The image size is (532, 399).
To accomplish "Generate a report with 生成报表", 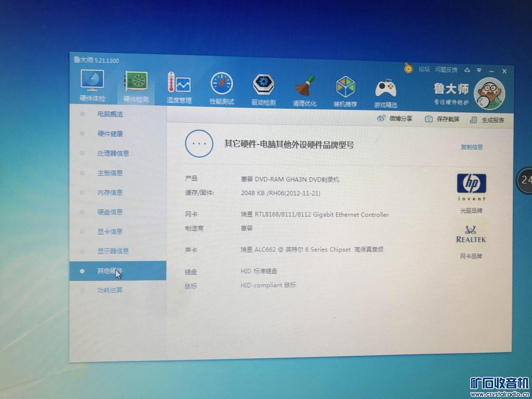I will [487, 120].
